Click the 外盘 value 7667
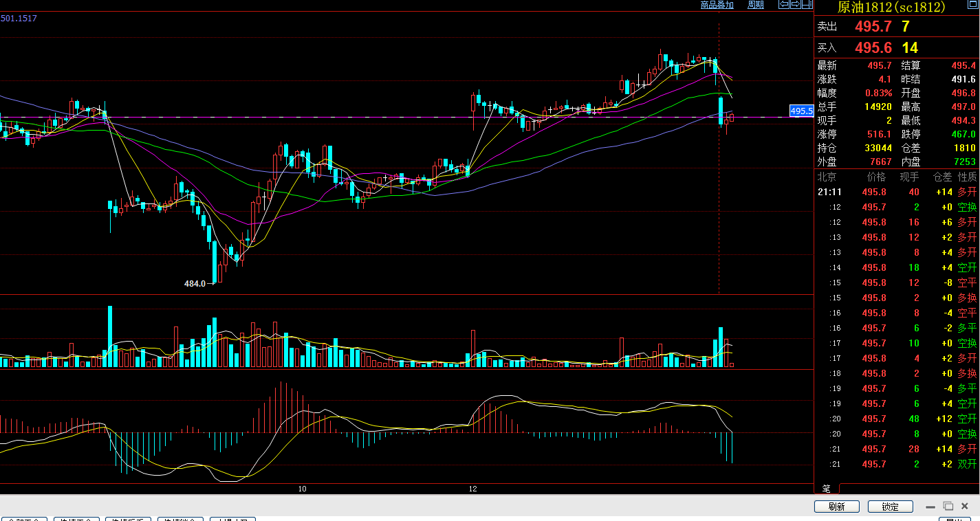Screen dimensions: 980x521 click(x=881, y=162)
